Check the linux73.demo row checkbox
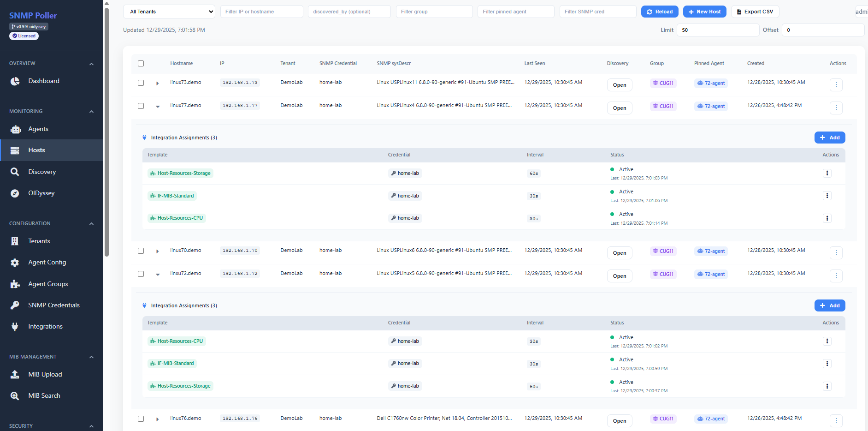The height and width of the screenshot is (431, 868). [x=141, y=83]
